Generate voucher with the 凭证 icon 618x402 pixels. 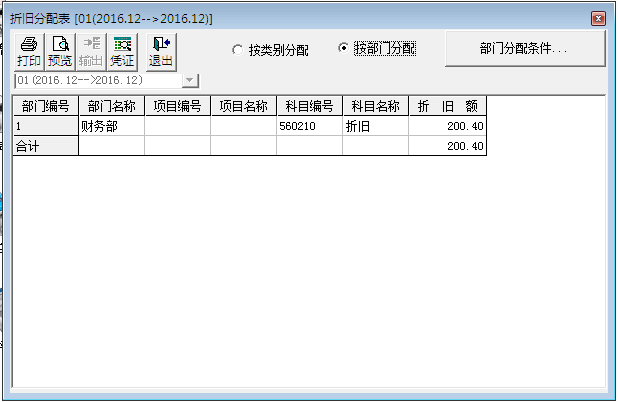pyautogui.click(x=122, y=51)
